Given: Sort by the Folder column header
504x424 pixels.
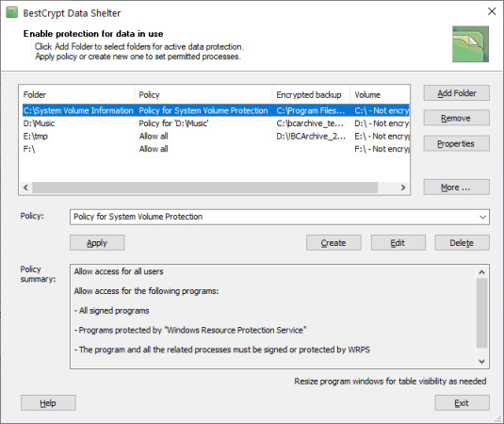Looking at the screenshot, I should click(x=77, y=95).
